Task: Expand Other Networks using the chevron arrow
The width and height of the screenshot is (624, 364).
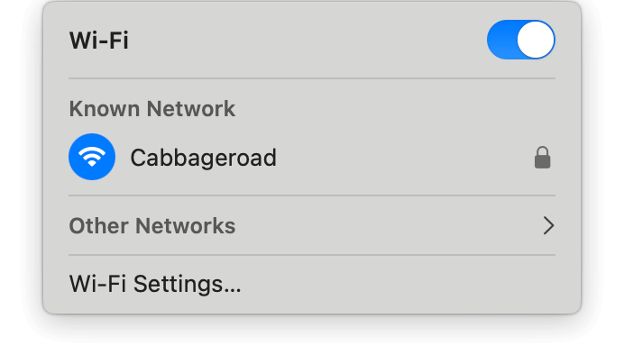Action: click(548, 225)
